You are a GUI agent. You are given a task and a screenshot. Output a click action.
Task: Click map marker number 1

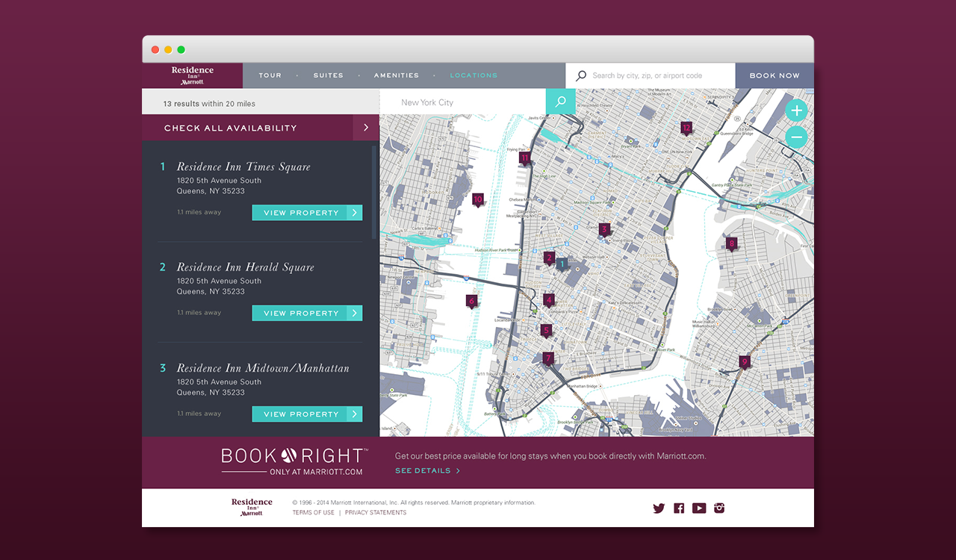coord(562,264)
